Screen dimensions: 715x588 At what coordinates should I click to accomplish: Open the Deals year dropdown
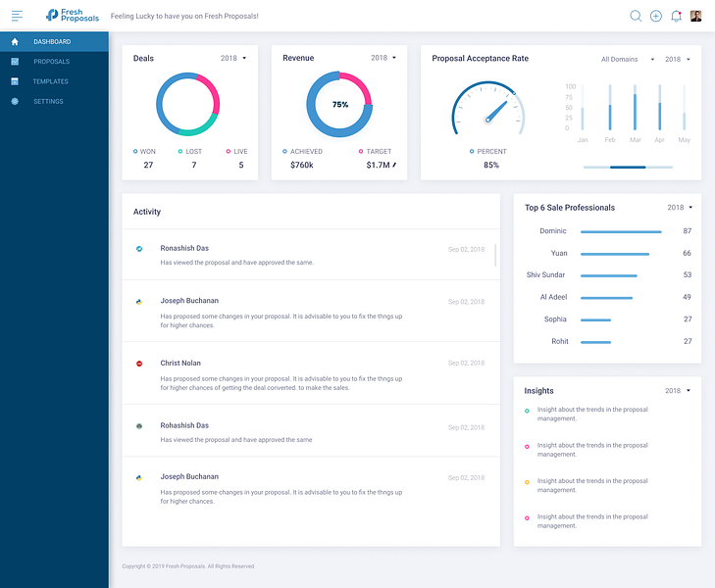coord(233,58)
